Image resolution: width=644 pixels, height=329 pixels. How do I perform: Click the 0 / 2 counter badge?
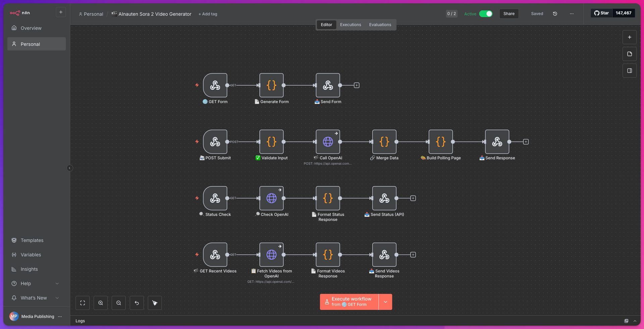[x=451, y=14]
